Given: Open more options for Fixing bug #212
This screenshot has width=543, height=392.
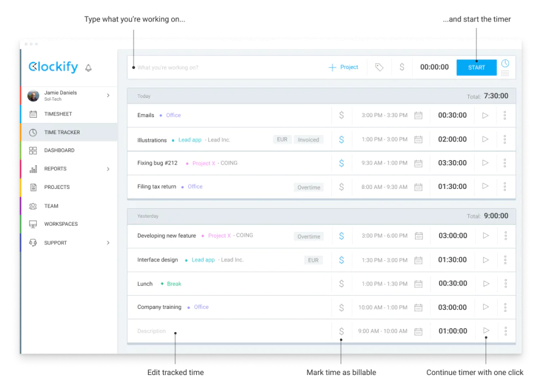Looking at the screenshot, I should click(x=505, y=163).
